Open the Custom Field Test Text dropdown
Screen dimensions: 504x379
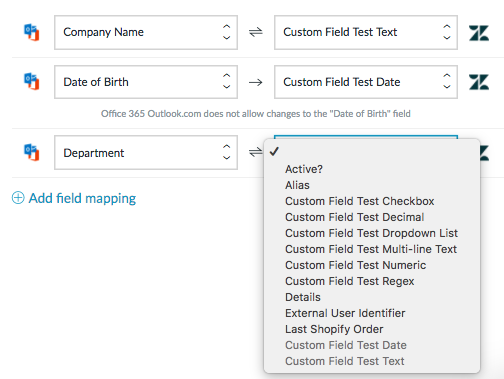pyautogui.click(x=366, y=32)
